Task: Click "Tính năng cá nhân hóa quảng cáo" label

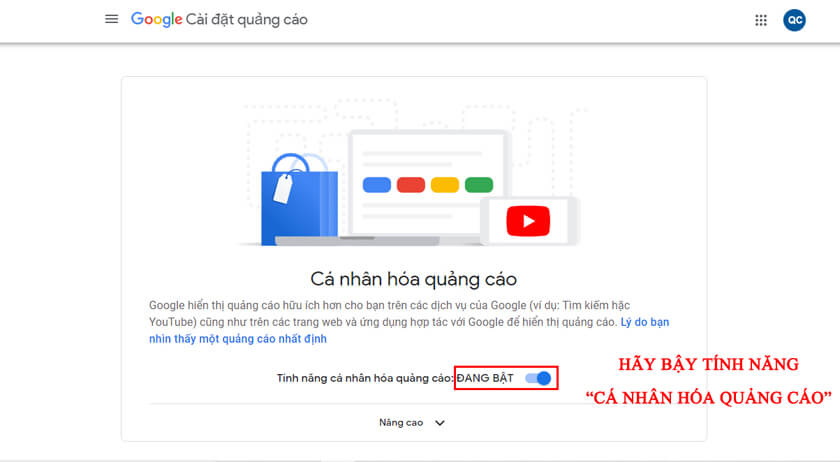Action: click(x=364, y=378)
